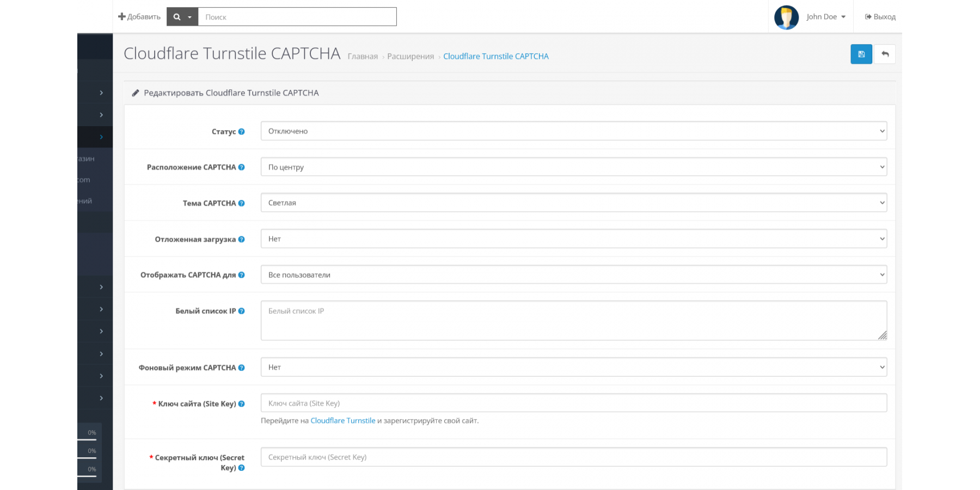Click help icon next to Отображать CAPTCHA для
This screenshot has height=490, width=980.
[241, 275]
